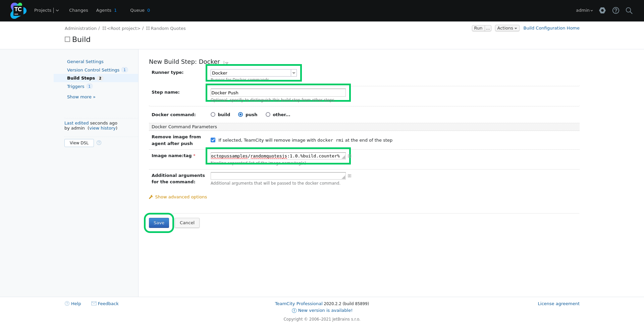Click the Last edited link
644x334 pixels.
click(x=76, y=123)
